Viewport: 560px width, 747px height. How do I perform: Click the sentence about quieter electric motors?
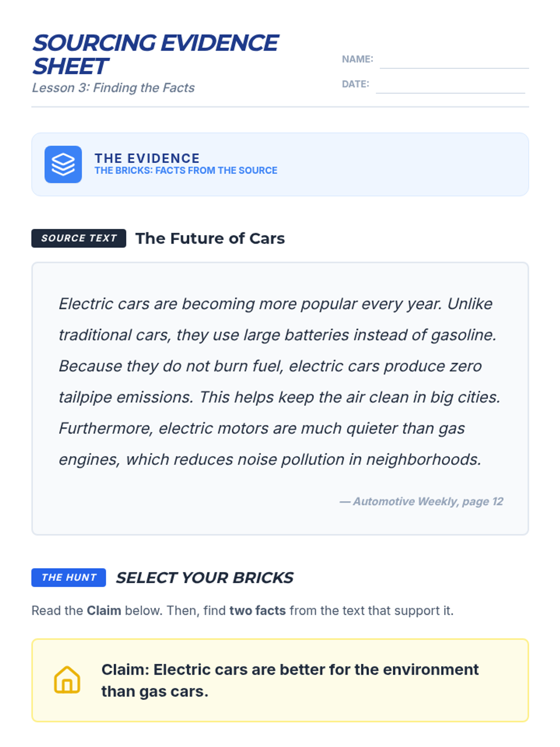tap(270, 444)
